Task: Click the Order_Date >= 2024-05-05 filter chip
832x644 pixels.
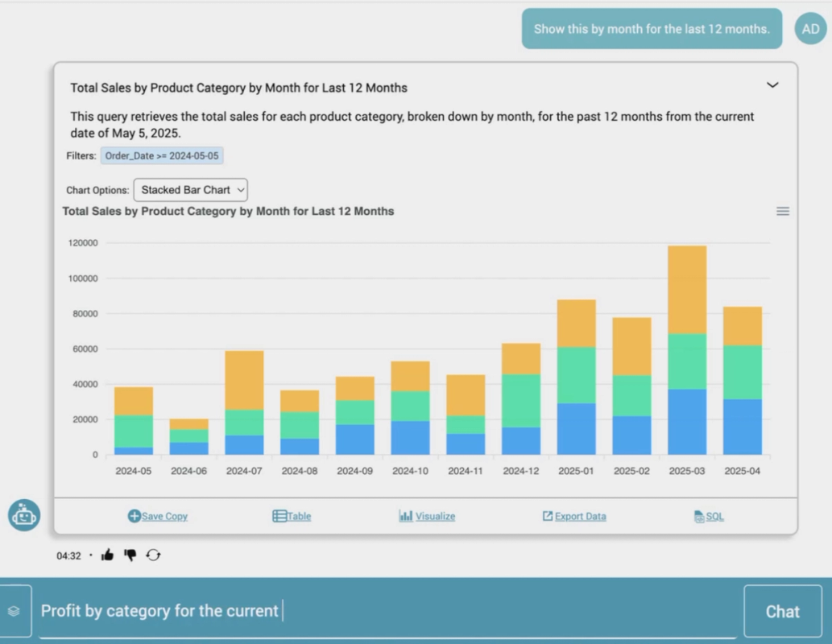Action: [162, 155]
